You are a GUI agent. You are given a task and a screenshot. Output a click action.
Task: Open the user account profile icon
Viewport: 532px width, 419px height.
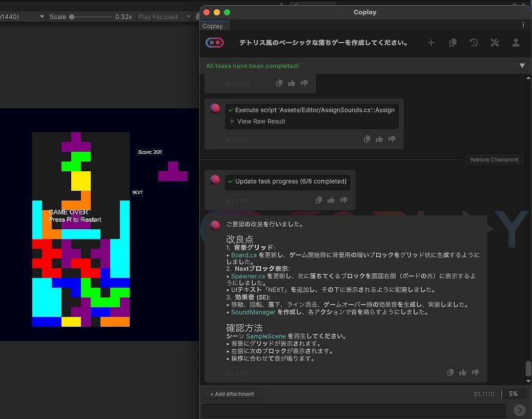coord(516,43)
